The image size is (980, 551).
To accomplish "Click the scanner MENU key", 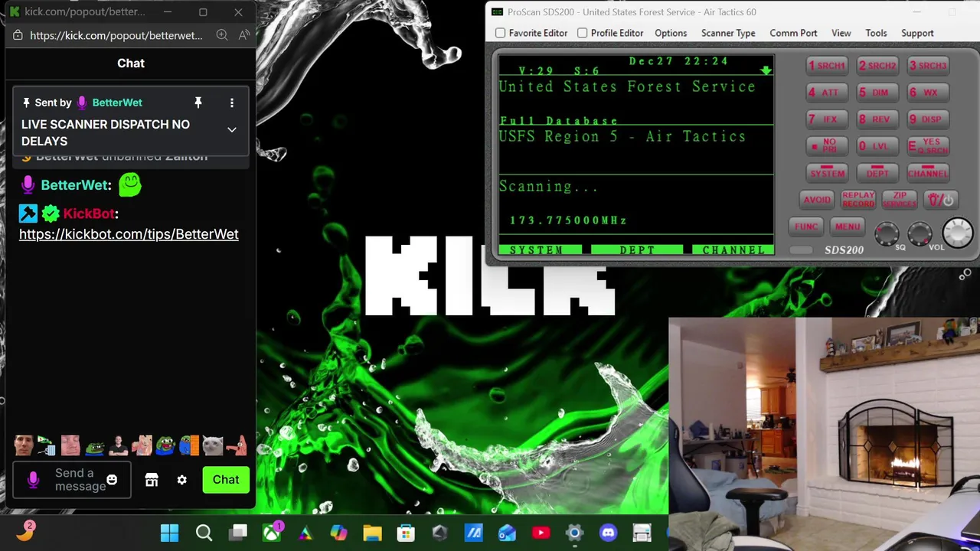I will [x=848, y=227].
